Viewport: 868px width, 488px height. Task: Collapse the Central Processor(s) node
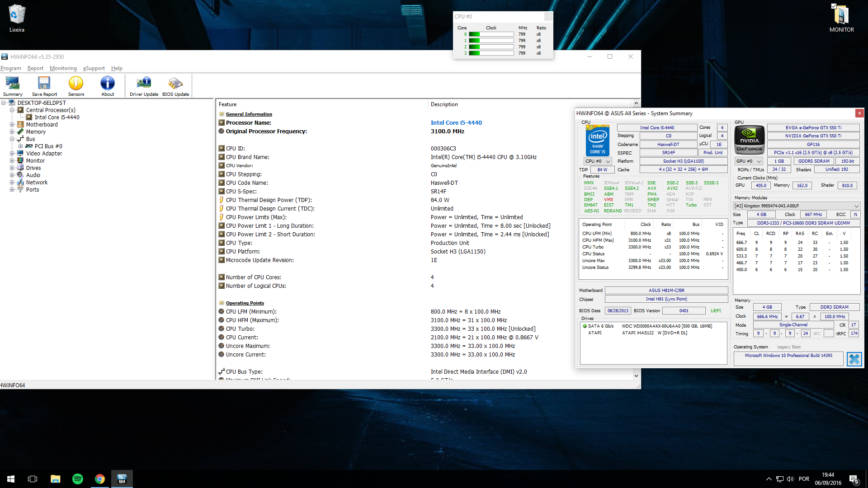point(12,110)
